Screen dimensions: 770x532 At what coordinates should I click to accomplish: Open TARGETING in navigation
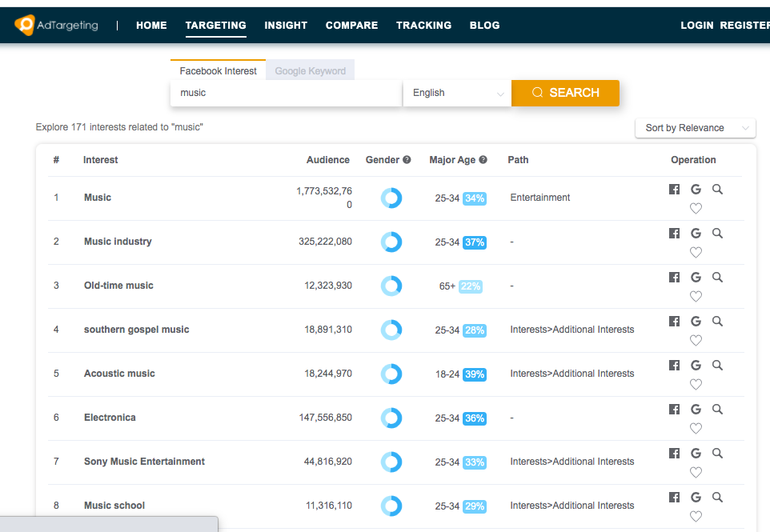point(215,25)
